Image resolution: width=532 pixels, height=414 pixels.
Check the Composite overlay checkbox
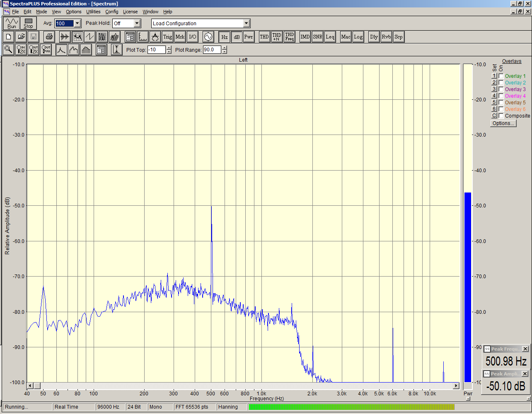(501, 116)
